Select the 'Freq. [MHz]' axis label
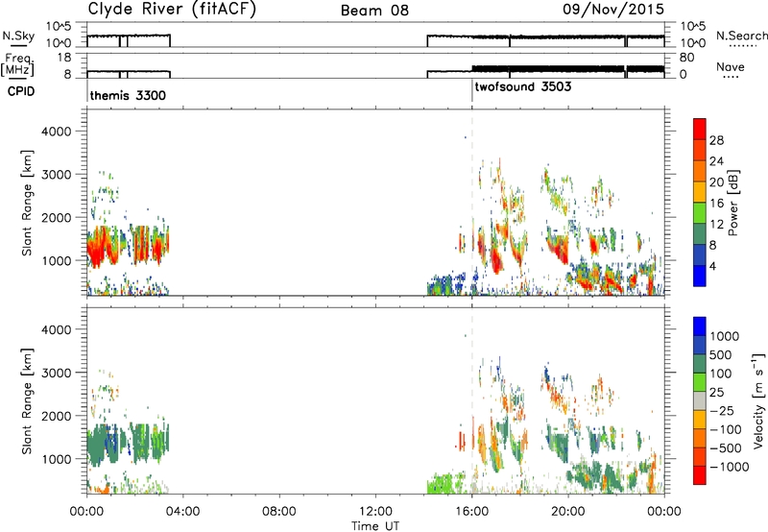The image size is (768, 532). pos(18,64)
